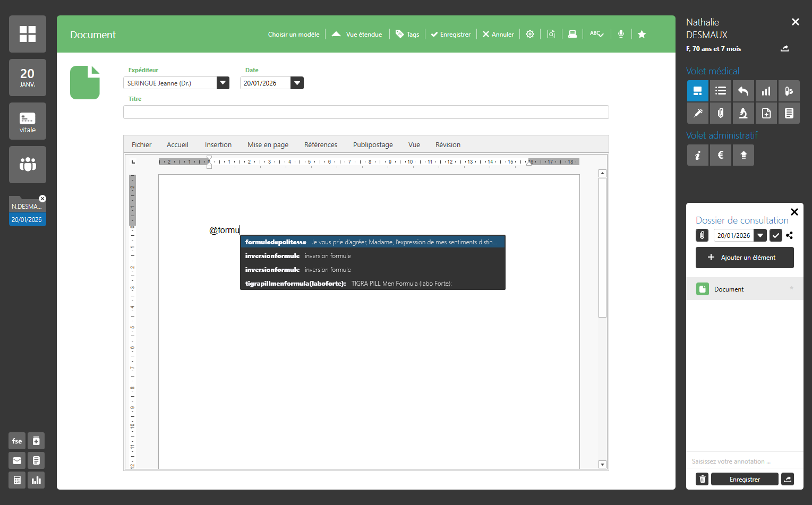812x505 pixels.
Task: Click Ajouter un élément button
Action: coord(745,258)
